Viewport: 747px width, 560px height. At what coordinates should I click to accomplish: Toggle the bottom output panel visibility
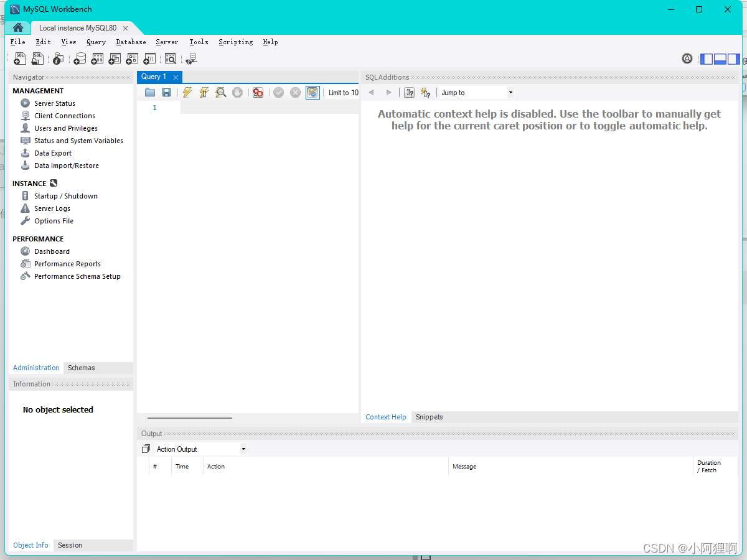click(x=720, y=59)
